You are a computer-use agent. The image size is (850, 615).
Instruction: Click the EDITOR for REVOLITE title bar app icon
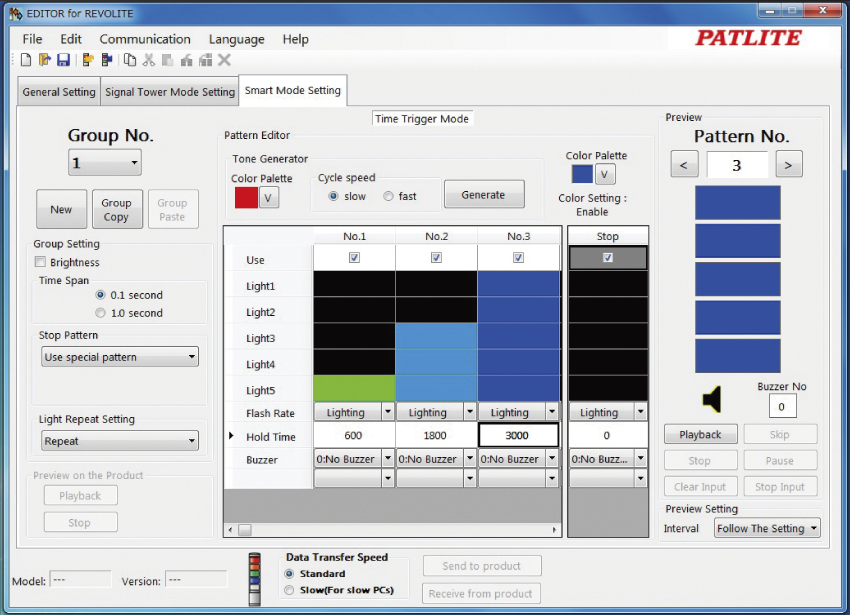[x=16, y=13]
